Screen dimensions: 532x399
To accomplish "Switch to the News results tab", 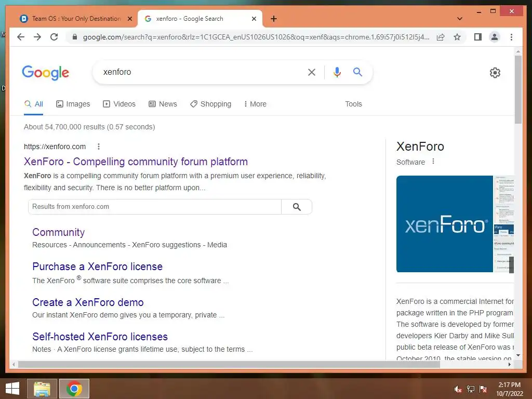I will pos(163,104).
